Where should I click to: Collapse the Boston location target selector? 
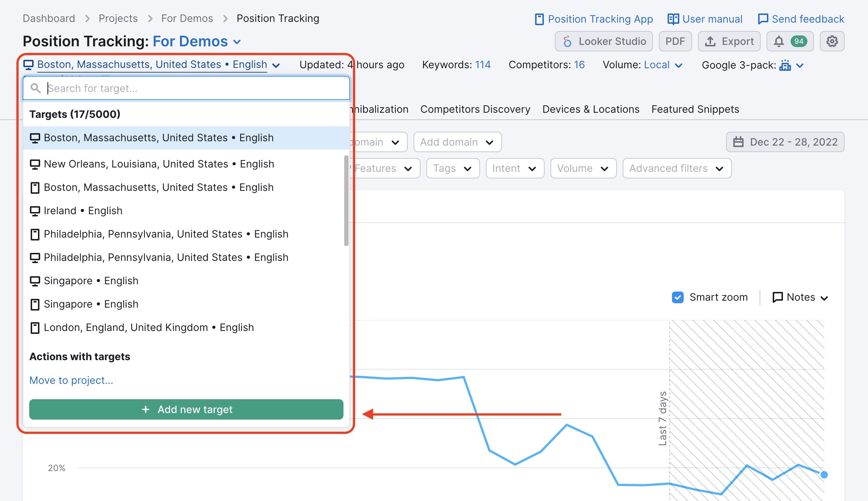[x=152, y=65]
